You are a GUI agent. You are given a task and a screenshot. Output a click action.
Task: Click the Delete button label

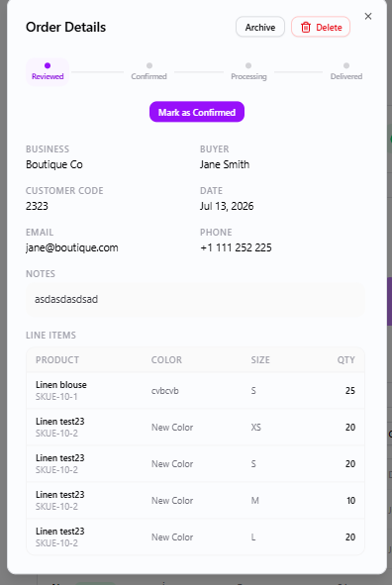[329, 28]
